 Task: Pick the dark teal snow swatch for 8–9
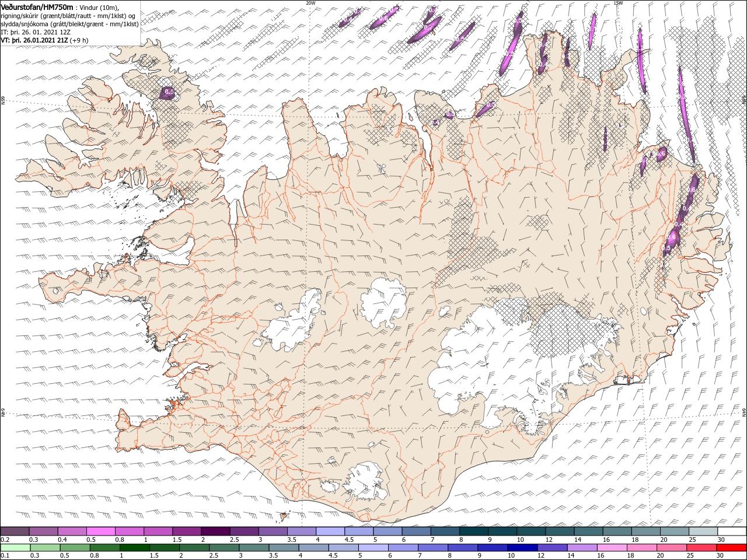click(x=473, y=531)
